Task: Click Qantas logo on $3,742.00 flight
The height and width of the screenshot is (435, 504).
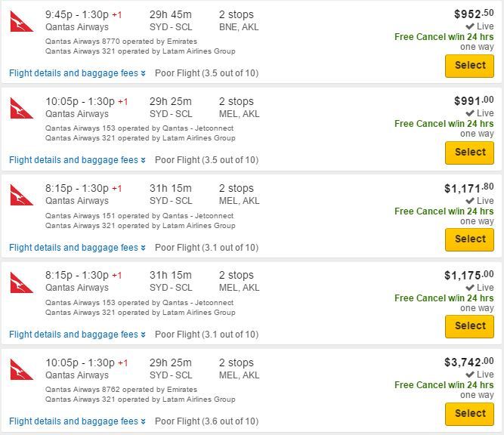Action: click(22, 369)
